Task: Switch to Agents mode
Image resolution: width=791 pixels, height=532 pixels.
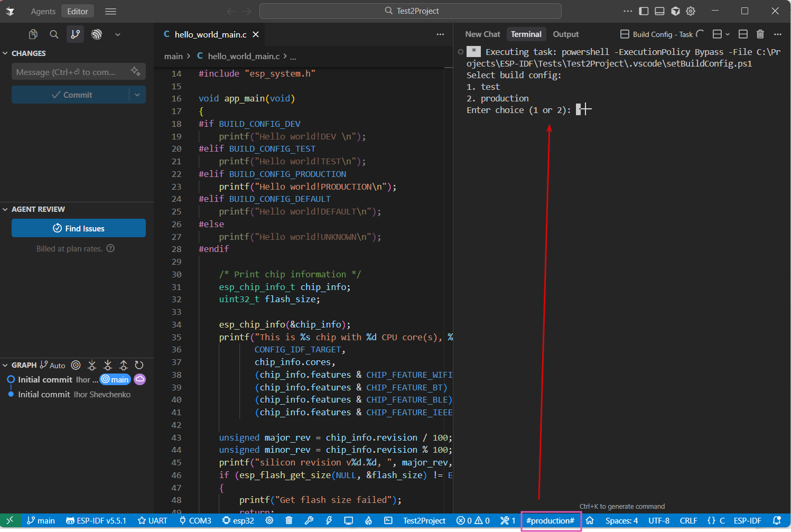Action: pos(43,11)
